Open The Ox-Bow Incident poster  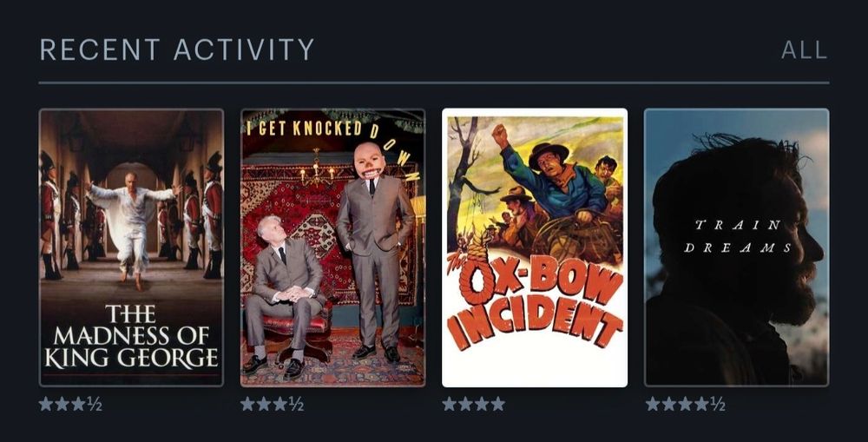[535, 247]
